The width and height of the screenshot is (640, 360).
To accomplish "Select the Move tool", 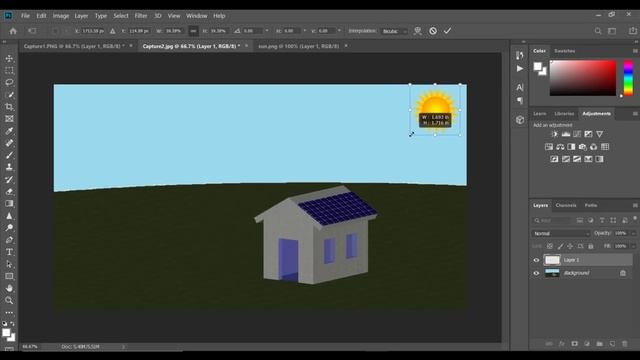I will 9,59.
